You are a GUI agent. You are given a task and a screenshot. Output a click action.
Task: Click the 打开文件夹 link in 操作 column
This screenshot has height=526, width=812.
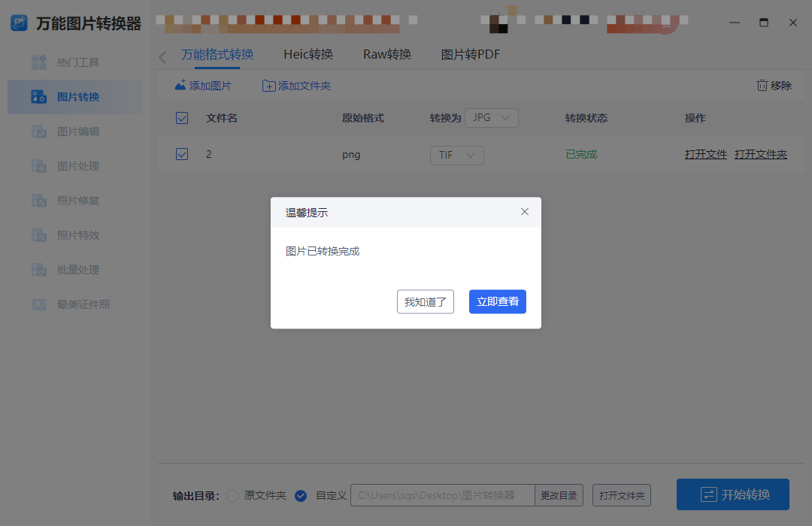[761, 154]
